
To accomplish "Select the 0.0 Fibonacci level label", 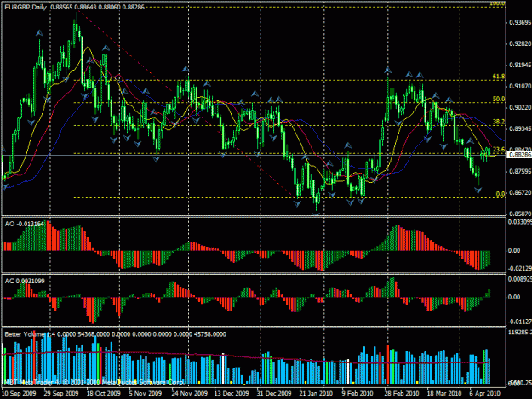I will [x=501, y=194].
